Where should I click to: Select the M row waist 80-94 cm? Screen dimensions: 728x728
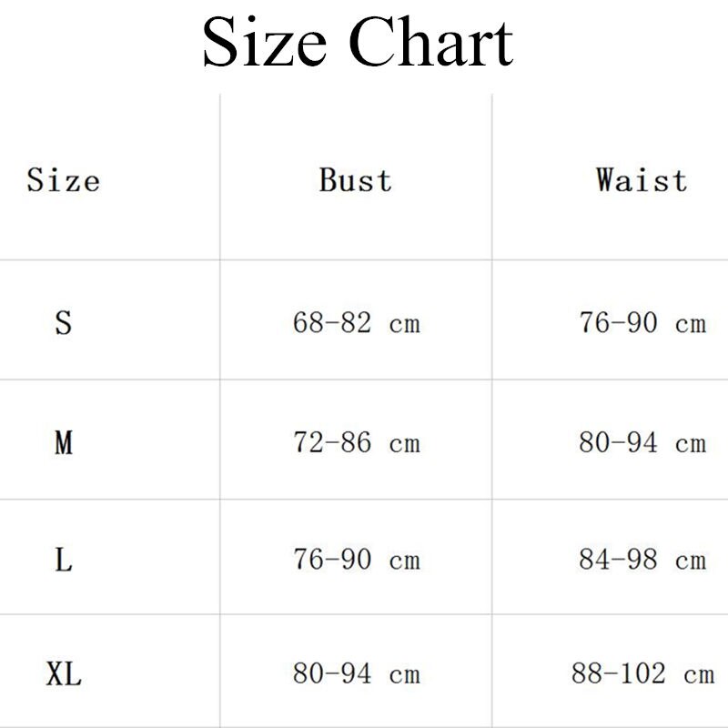642,442
